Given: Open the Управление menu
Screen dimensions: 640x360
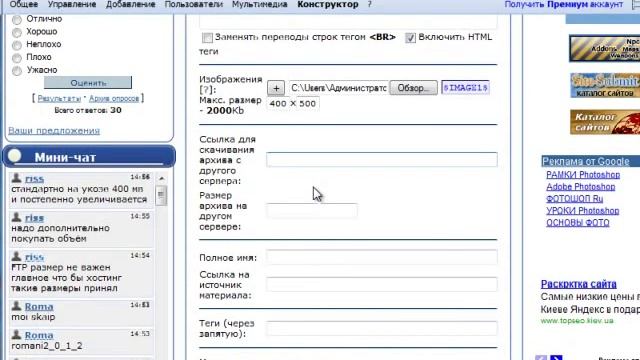Looking at the screenshot, I should 72,4.
